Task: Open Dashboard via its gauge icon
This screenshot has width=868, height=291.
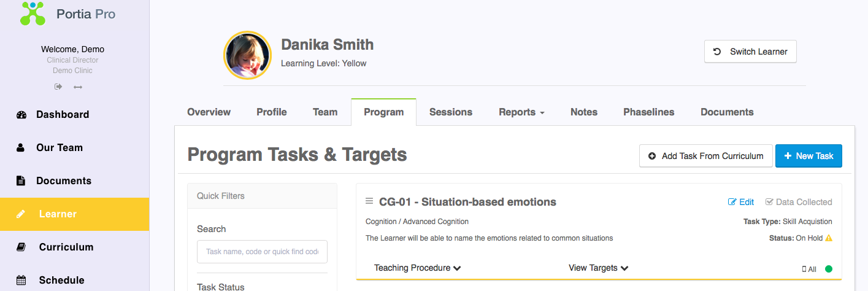Action: tap(21, 115)
